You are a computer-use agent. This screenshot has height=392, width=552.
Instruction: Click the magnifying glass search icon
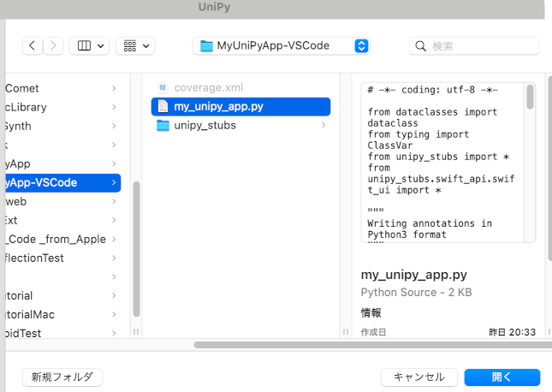[420, 45]
